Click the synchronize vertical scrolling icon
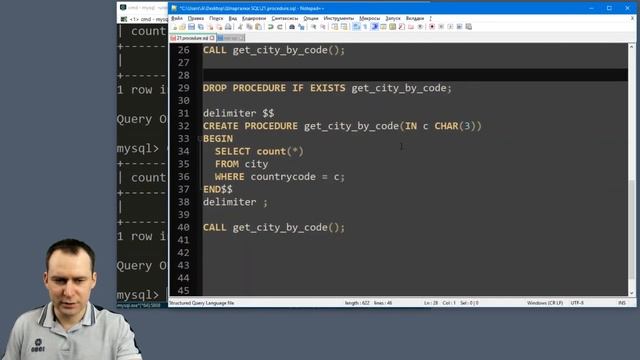Image resolution: width=640 pixels, height=360 pixels. (x=335, y=27)
